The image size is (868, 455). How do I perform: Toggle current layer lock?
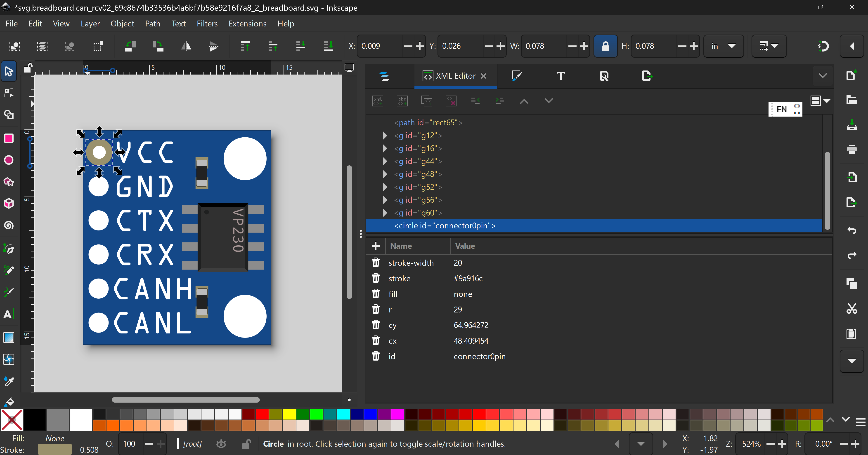246,444
